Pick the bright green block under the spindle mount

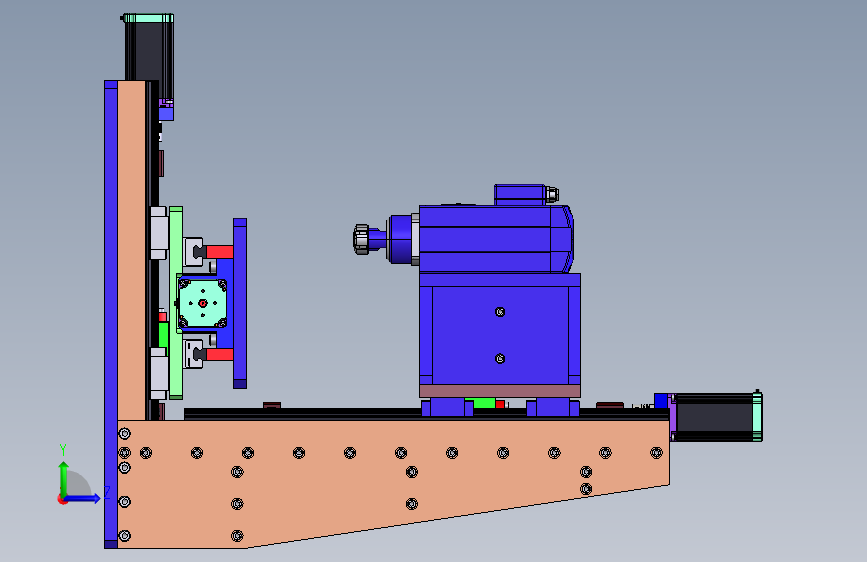(x=480, y=403)
